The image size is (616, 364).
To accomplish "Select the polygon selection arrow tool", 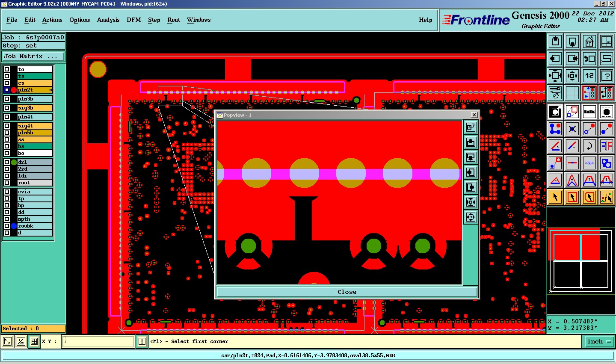I will click(x=589, y=197).
